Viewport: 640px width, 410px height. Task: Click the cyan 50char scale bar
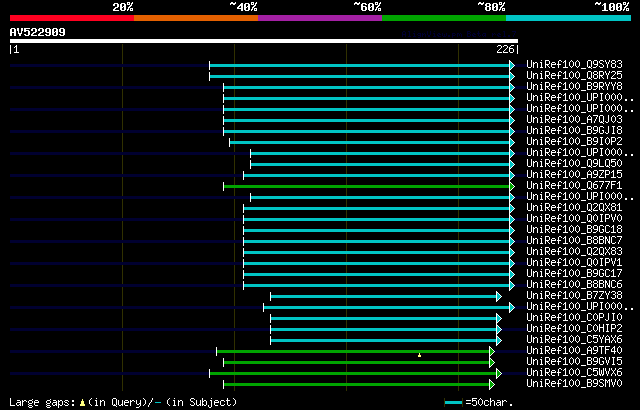tap(453, 403)
